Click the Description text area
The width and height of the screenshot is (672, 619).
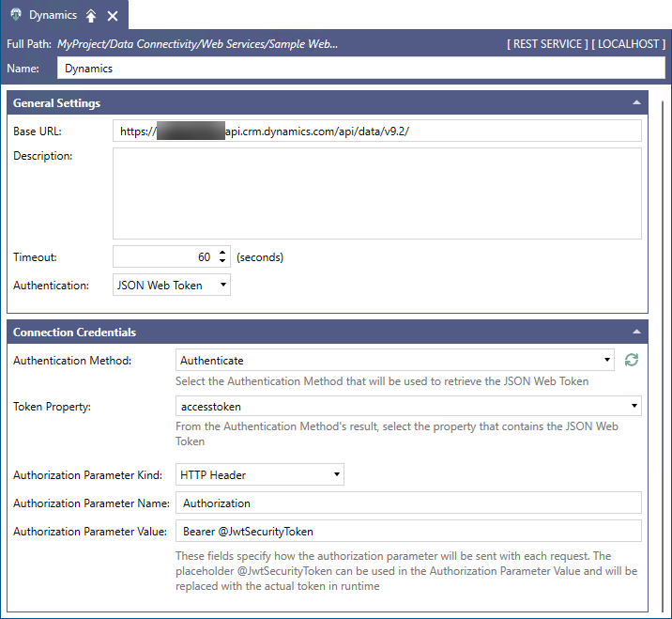point(377,193)
